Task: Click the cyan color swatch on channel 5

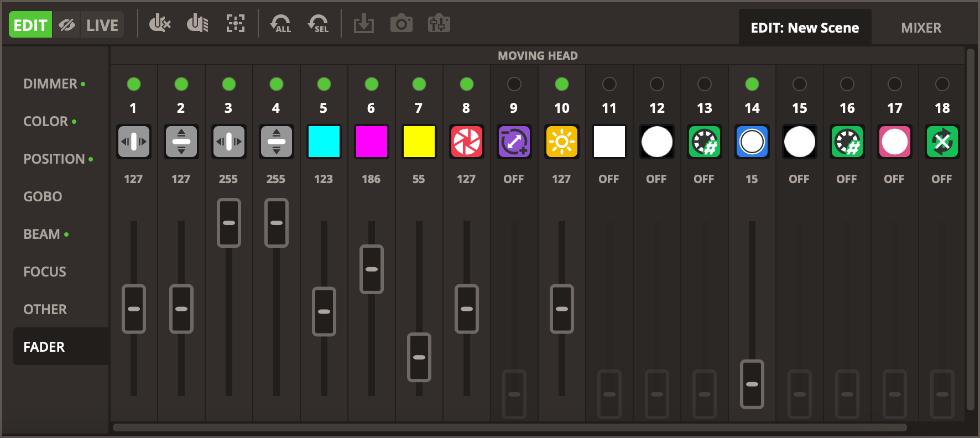Action: [324, 142]
